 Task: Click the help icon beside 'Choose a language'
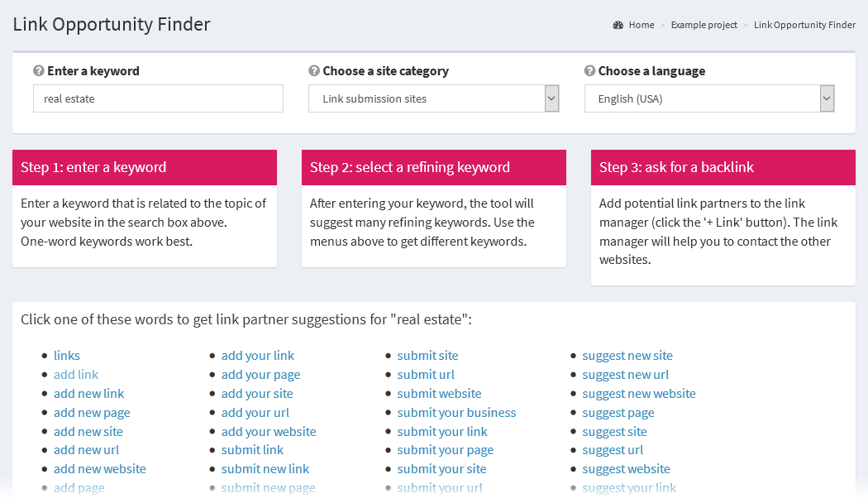coord(590,71)
